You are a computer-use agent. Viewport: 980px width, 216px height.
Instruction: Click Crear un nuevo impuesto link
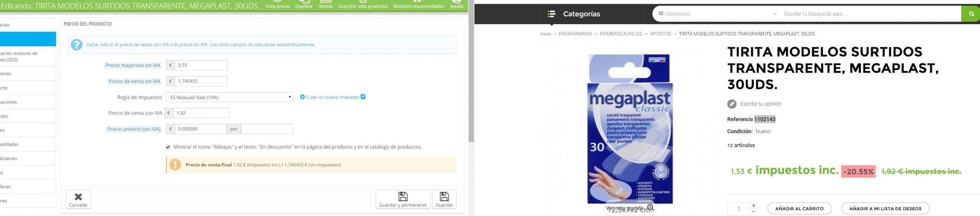point(332,97)
